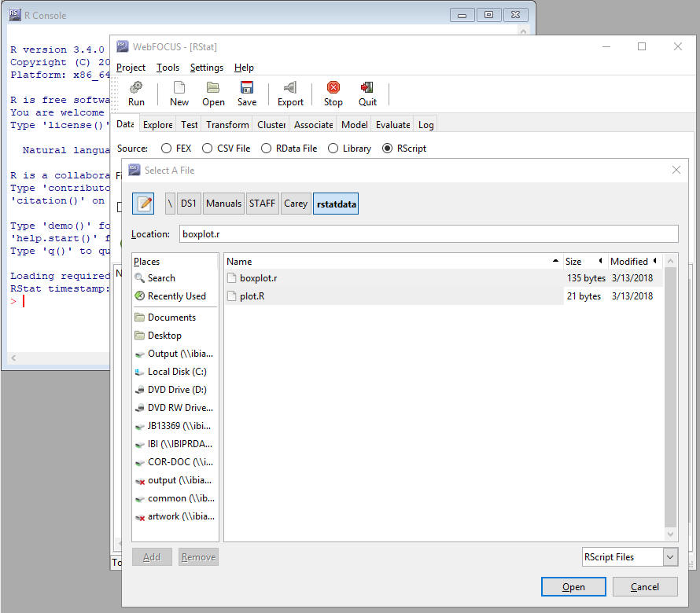This screenshot has height=613, width=700.
Task: Navigate to the Carey path segment
Action: (296, 204)
